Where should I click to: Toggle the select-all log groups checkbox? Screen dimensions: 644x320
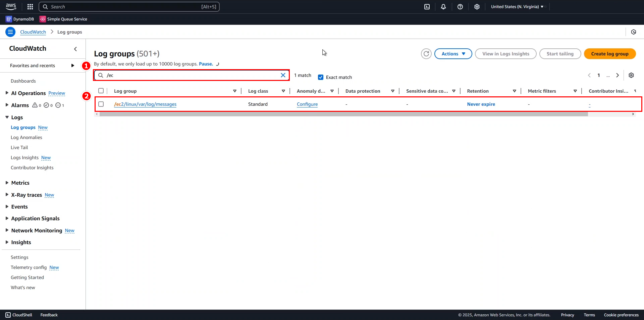click(x=101, y=91)
